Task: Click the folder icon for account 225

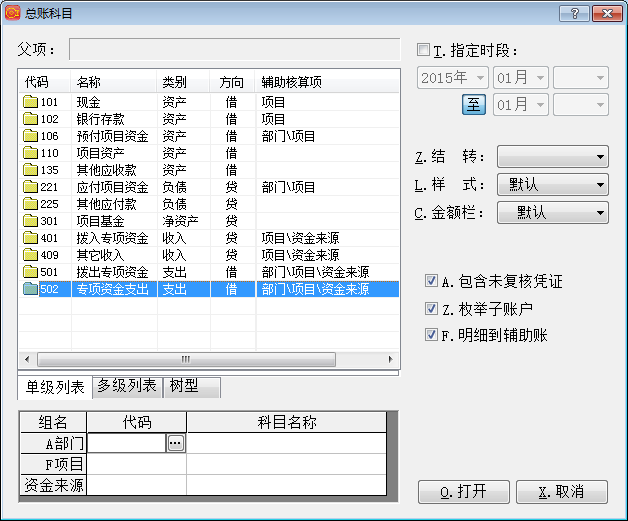Action: [x=30, y=204]
